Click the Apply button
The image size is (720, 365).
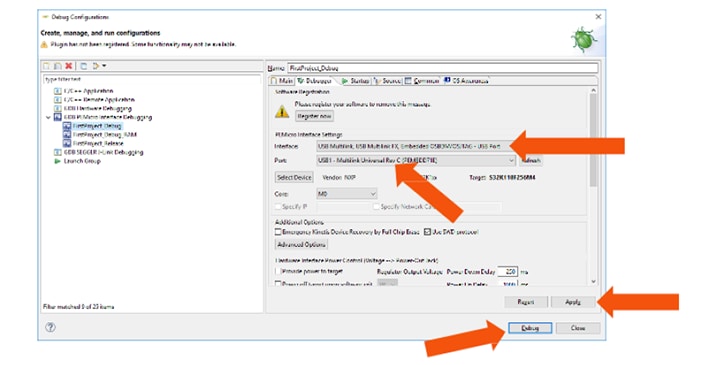[x=573, y=302]
